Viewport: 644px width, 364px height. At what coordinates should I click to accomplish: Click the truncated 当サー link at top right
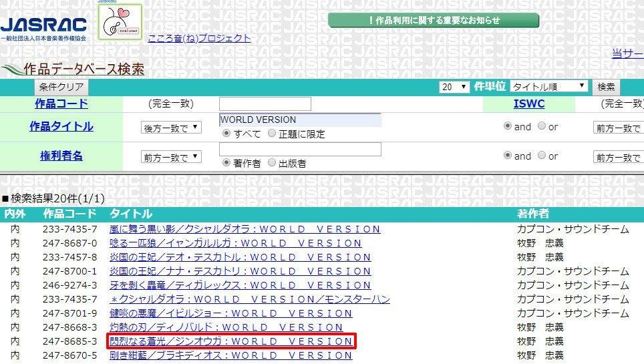click(x=627, y=53)
